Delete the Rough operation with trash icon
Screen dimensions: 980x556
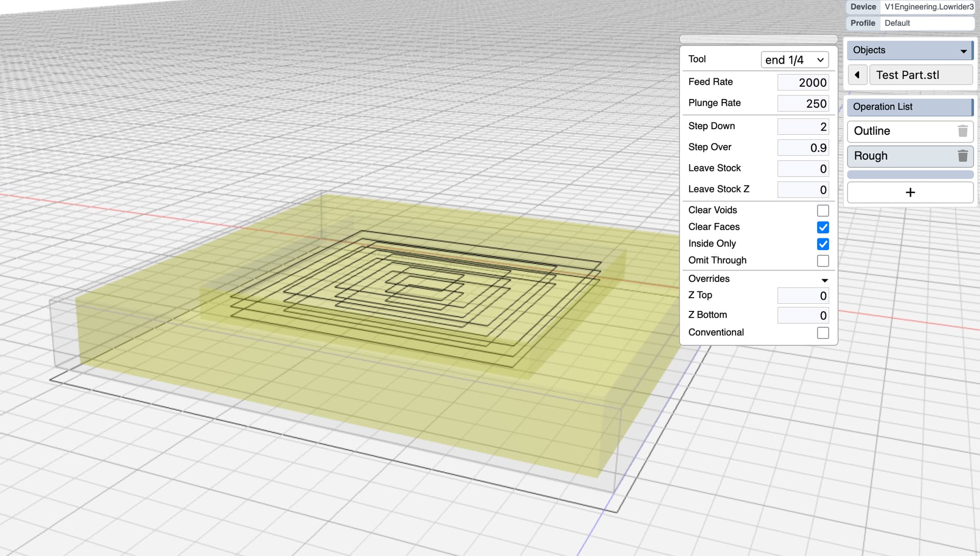pyautogui.click(x=963, y=156)
